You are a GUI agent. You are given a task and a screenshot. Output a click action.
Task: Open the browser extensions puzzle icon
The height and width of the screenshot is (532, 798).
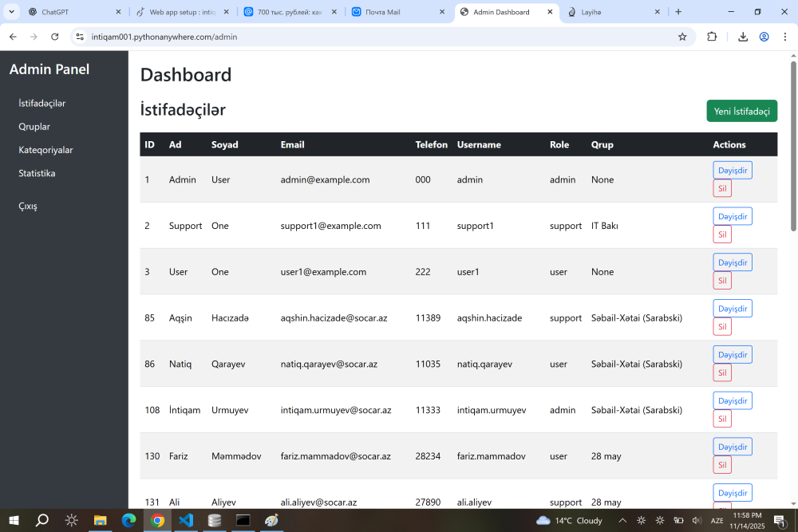[x=712, y=37]
